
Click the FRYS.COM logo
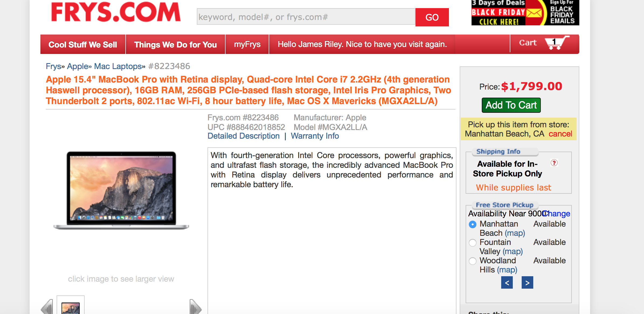coord(116,12)
